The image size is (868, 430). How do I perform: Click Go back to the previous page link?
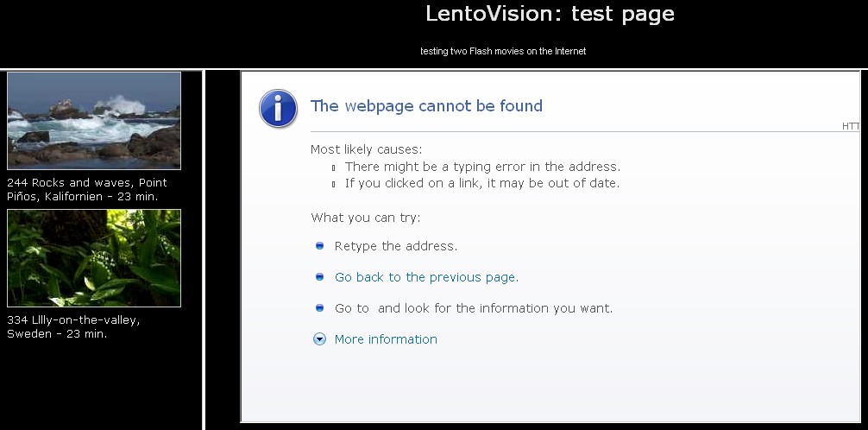426,277
